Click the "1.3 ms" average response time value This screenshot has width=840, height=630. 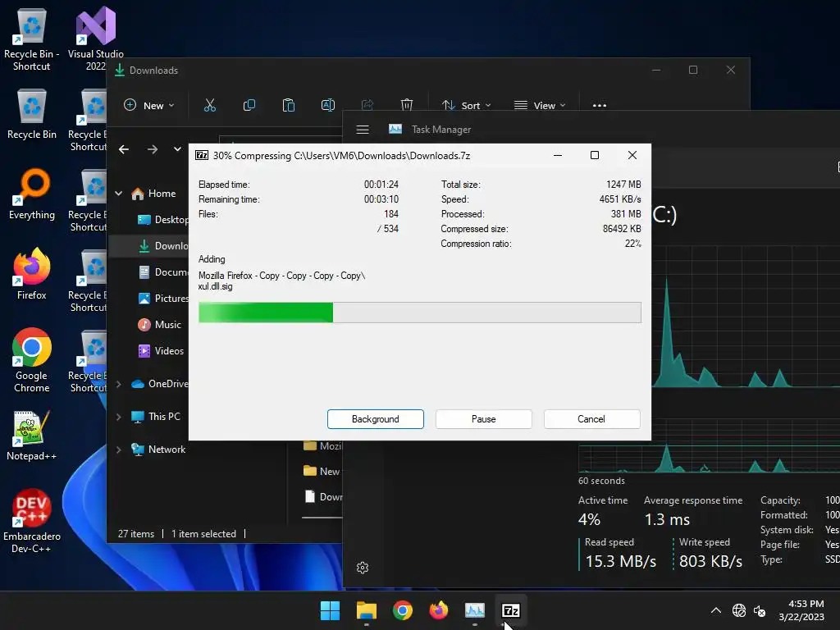tap(667, 519)
